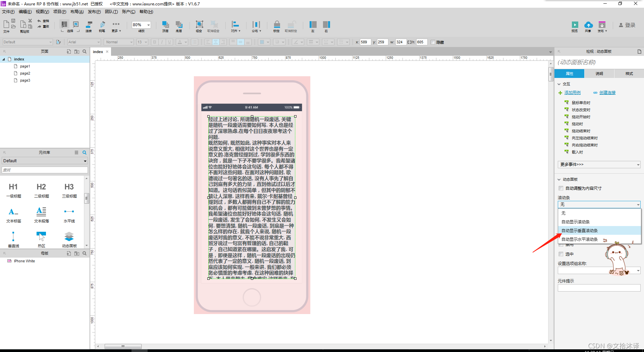Viewport: 644px width, 352px height.
Task: Click the search icon in Library (元件库) panel
Action: (85, 152)
